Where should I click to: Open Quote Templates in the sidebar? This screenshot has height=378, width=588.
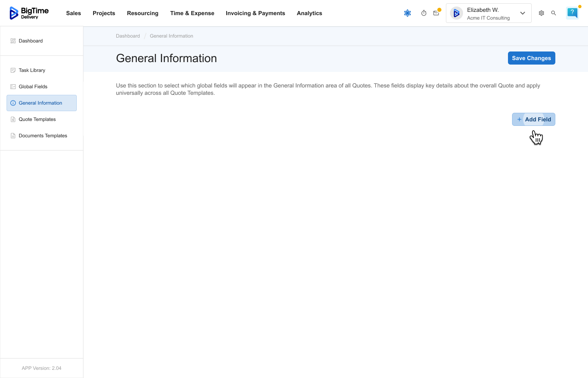click(37, 119)
